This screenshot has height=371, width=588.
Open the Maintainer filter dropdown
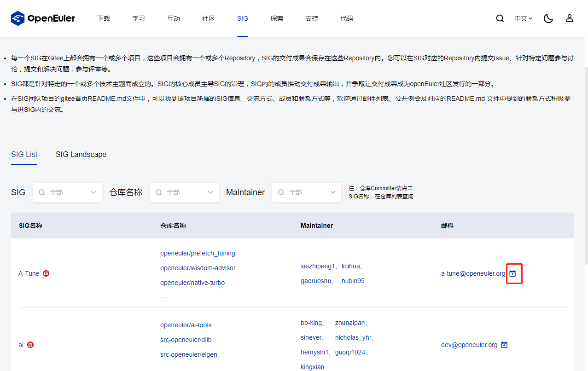[307, 192]
